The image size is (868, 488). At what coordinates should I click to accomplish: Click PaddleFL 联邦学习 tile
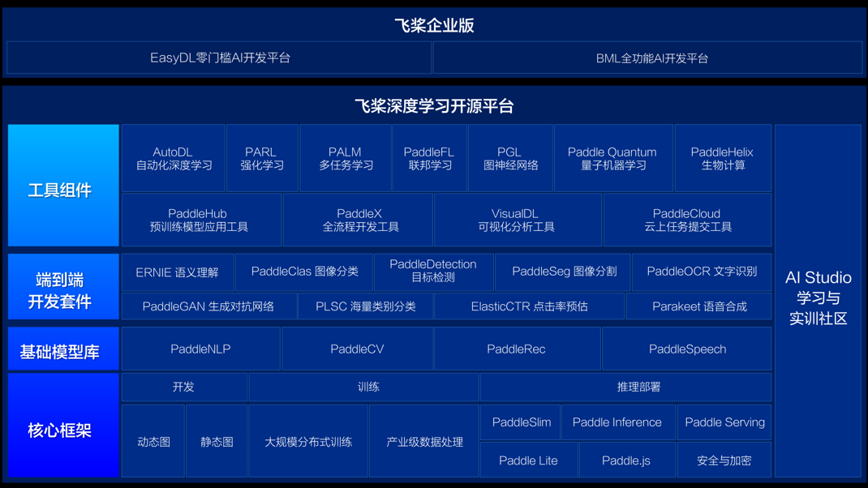[x=430, y=158]
